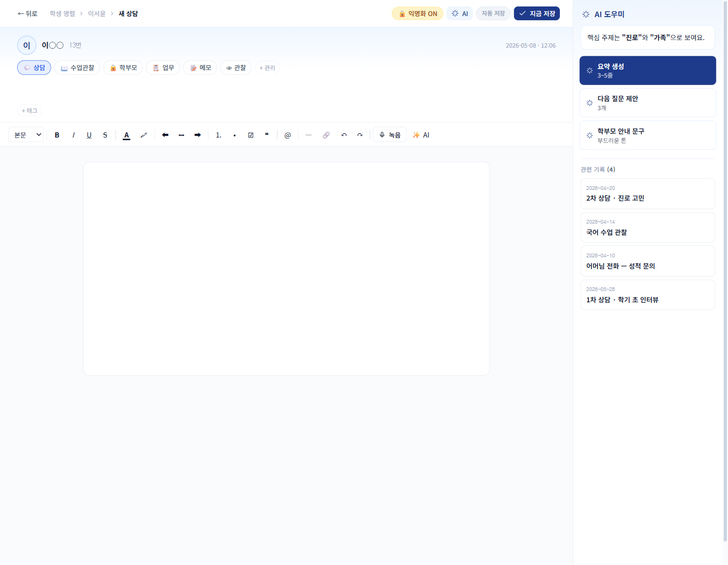728x565 pixels.
Task: Toggle bold formatting
Action: coord(57,135)
